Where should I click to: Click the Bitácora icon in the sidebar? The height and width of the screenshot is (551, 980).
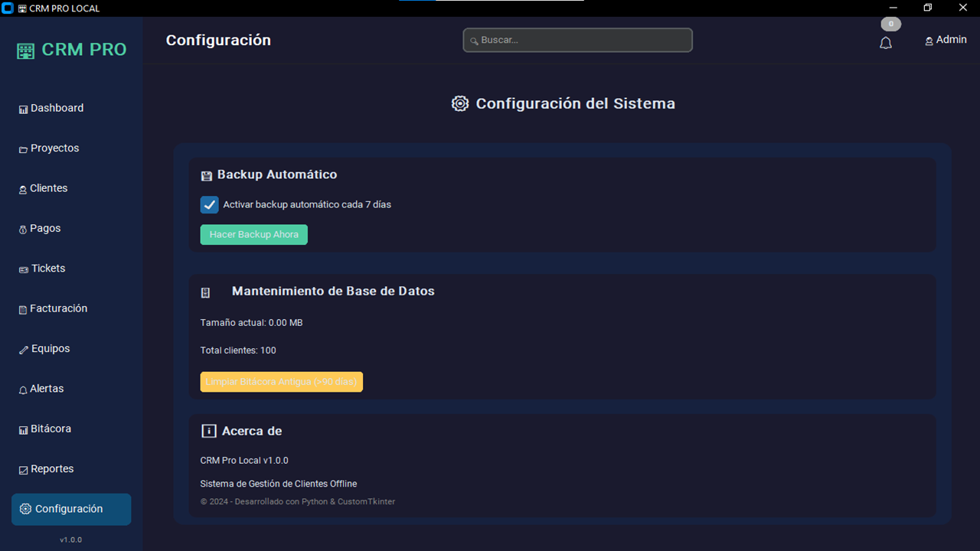click(22, 429)
